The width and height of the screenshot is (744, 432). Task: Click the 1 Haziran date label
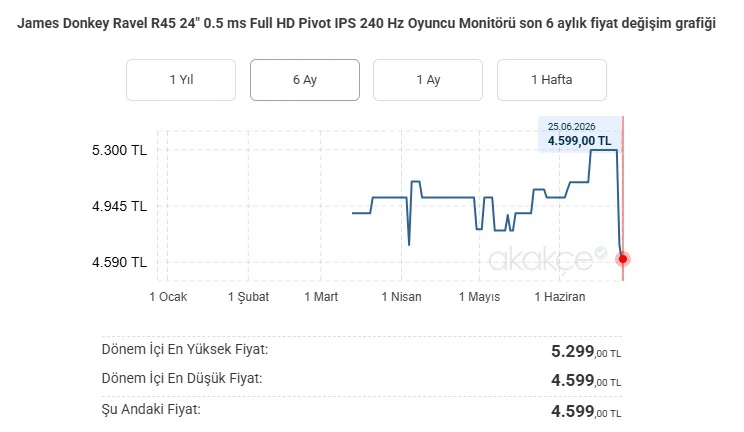[560, 297]
